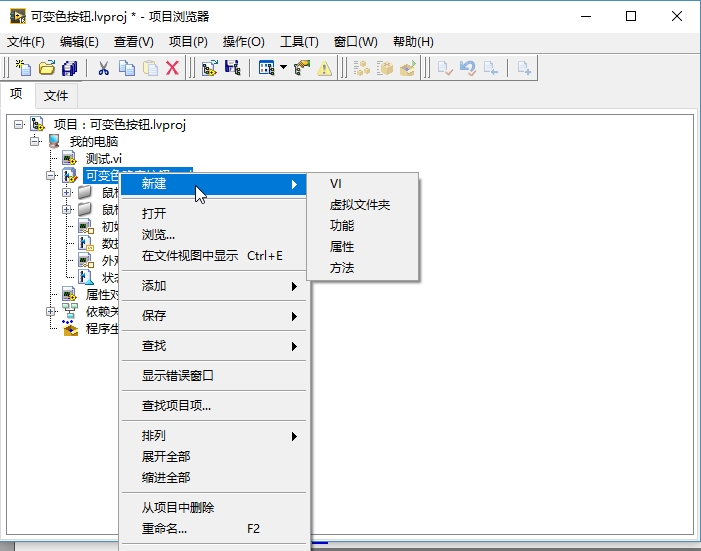The image size is (701, 551).
Task: Click the project root file icon
Action: tap(37, 124)
